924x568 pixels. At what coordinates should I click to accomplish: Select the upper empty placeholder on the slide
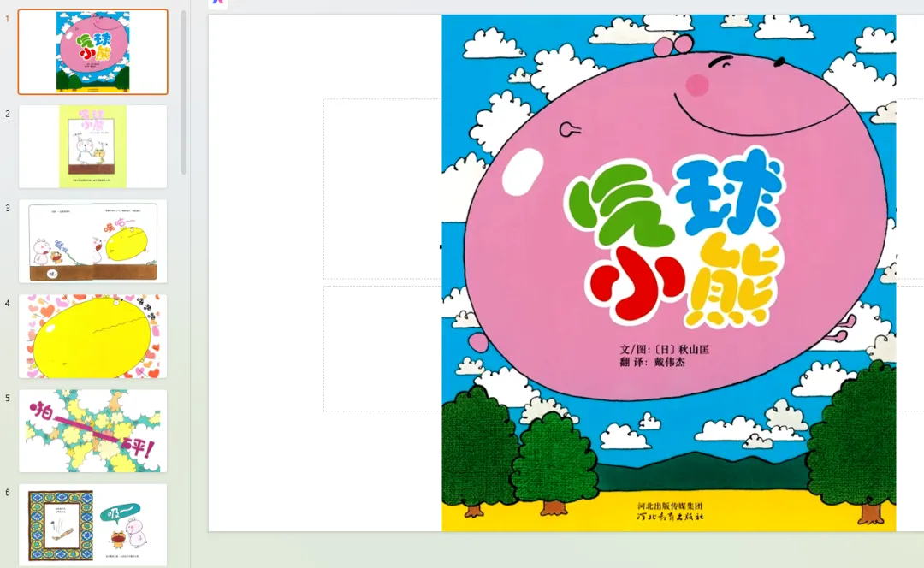pyautogui.click(x=382, y=188)
